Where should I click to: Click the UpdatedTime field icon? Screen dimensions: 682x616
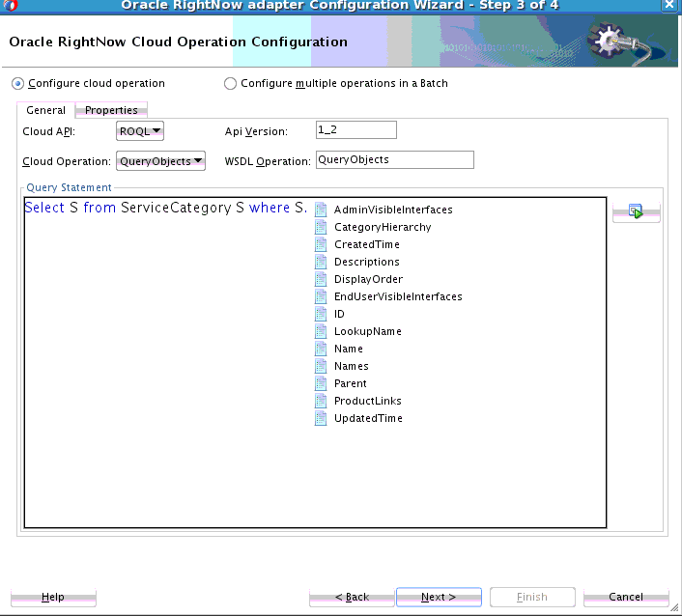[x=321, y=418]
